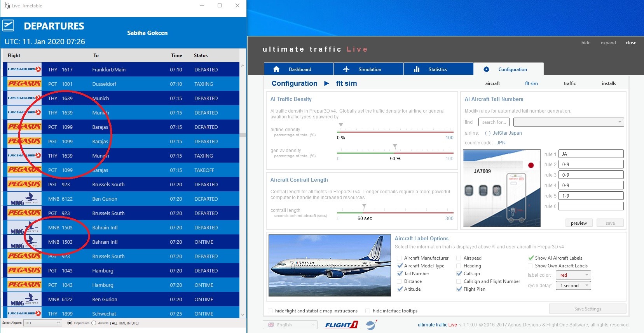Click the Live-Timetable title bar app icon
The image size is (644, 333).
[x=7, y=5]
